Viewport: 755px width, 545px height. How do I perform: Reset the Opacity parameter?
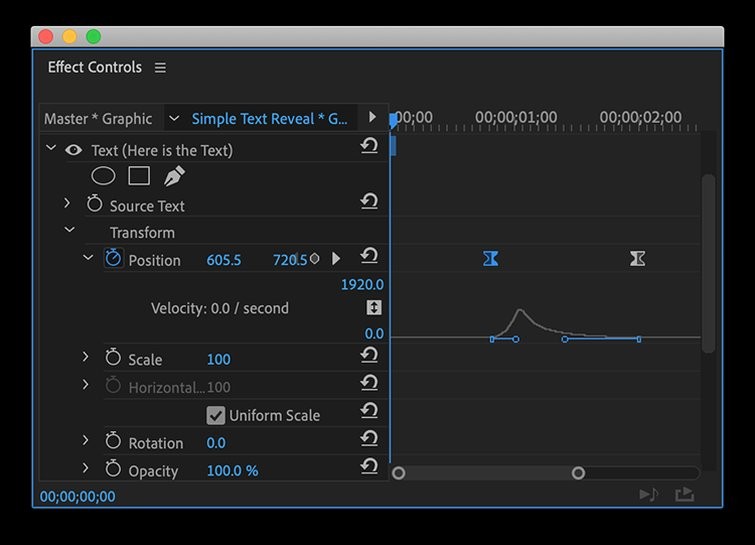coord(369,466)
